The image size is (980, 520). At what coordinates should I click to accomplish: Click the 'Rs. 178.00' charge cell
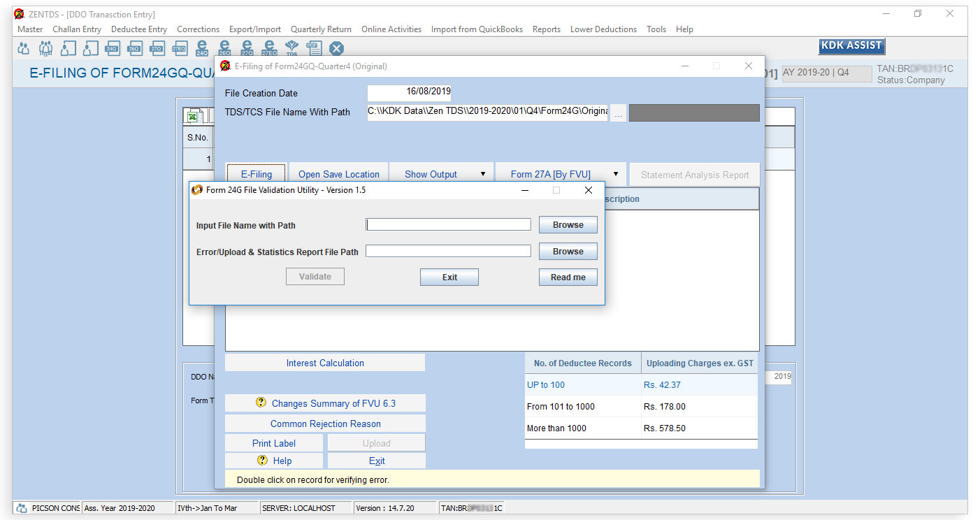(x=700, y=407)
